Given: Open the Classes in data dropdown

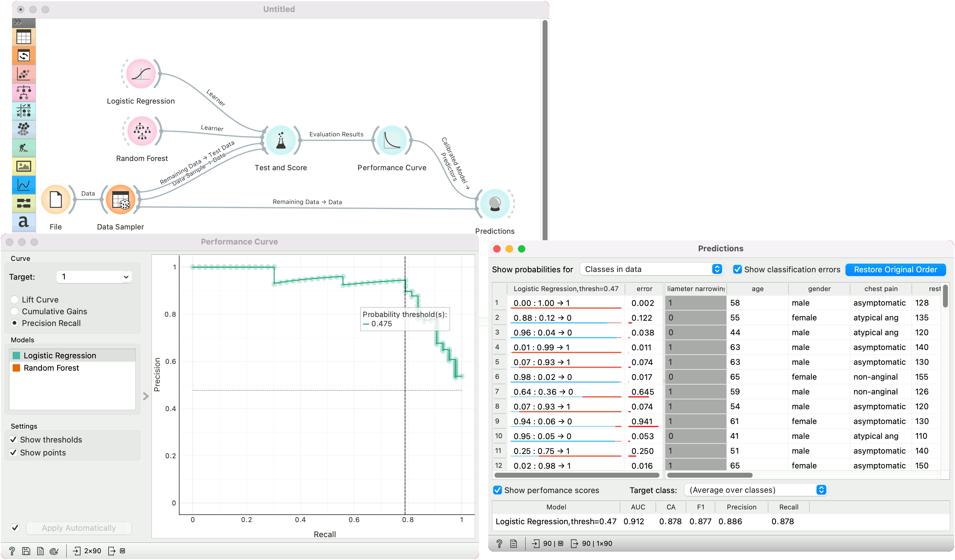Looking at the screenshot, I should click(651, 270).
